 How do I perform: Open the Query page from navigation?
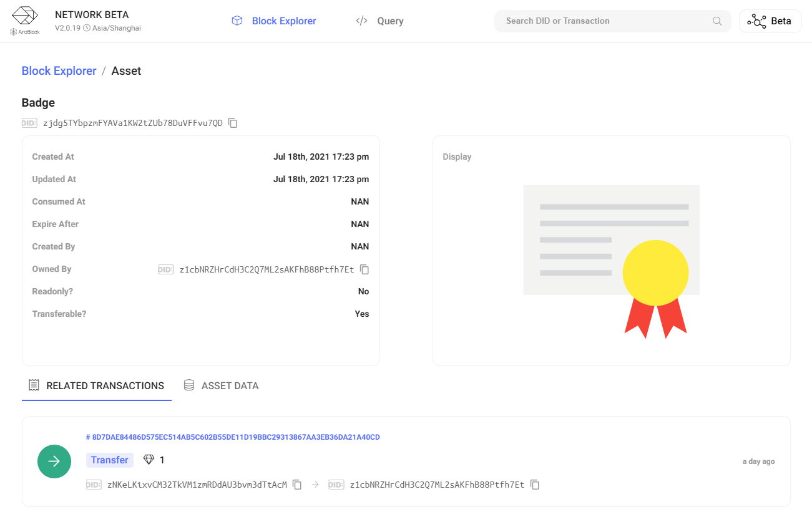pos(389,21)
